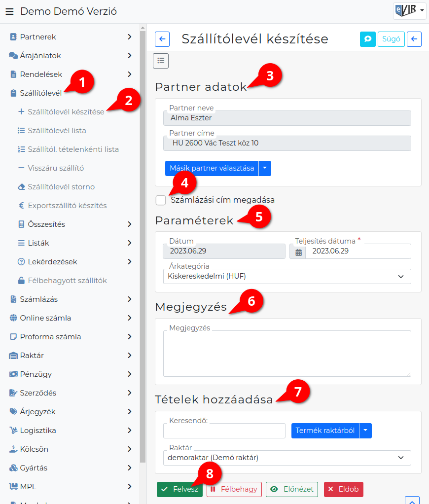Enable Számlázási cím megadása checkbox

(161, 200)
